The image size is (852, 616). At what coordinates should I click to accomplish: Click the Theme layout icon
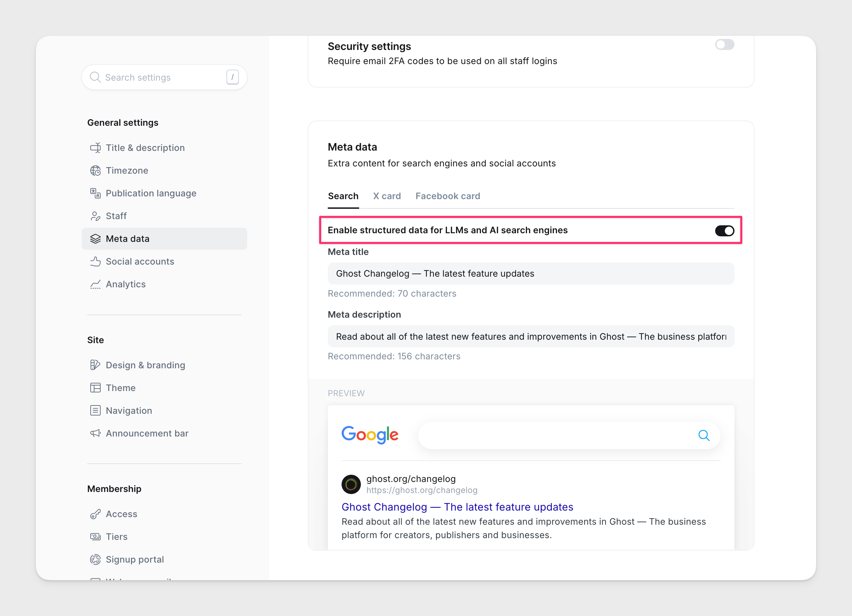95,388
